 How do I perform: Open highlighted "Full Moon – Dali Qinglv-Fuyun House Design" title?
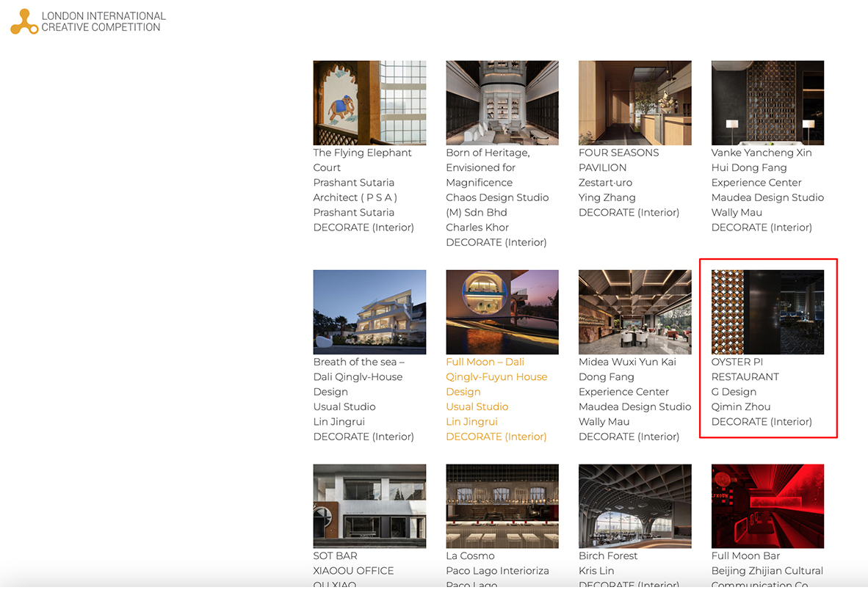[496, 377]
